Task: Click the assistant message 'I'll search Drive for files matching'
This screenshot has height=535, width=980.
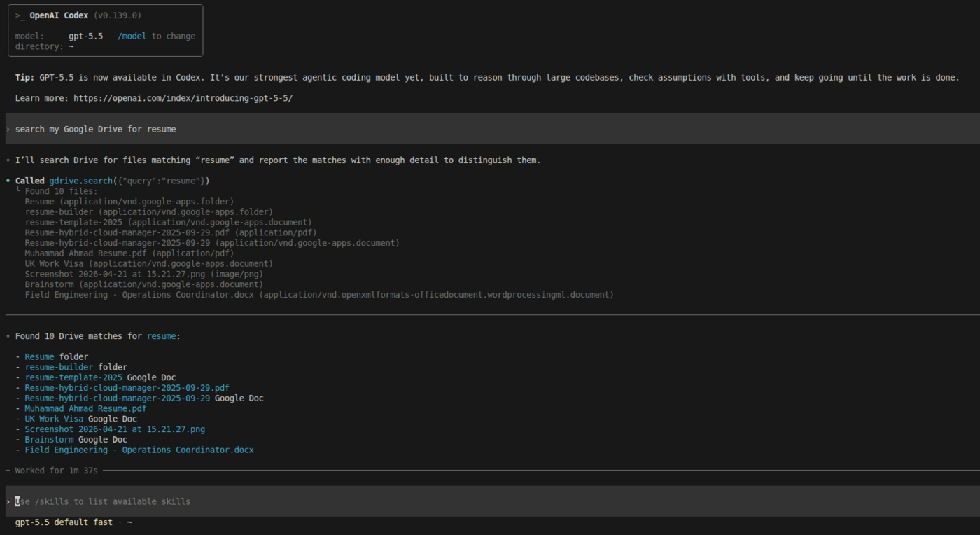Action: [278, 160]
